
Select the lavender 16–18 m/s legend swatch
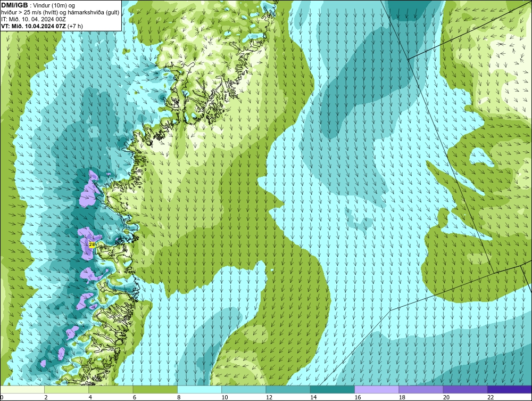377,389
